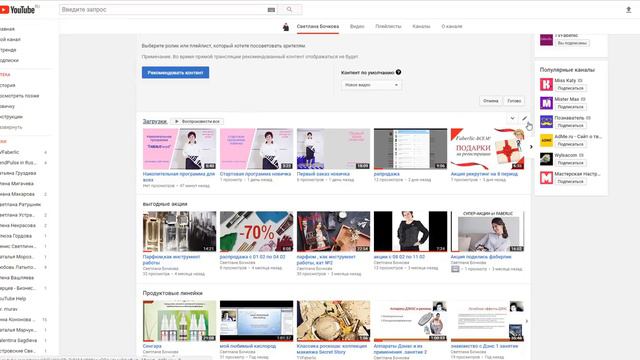Click the blue Рекомендовать контент button
This screenshot has width=640, height=360.
[x=176, y=73]
